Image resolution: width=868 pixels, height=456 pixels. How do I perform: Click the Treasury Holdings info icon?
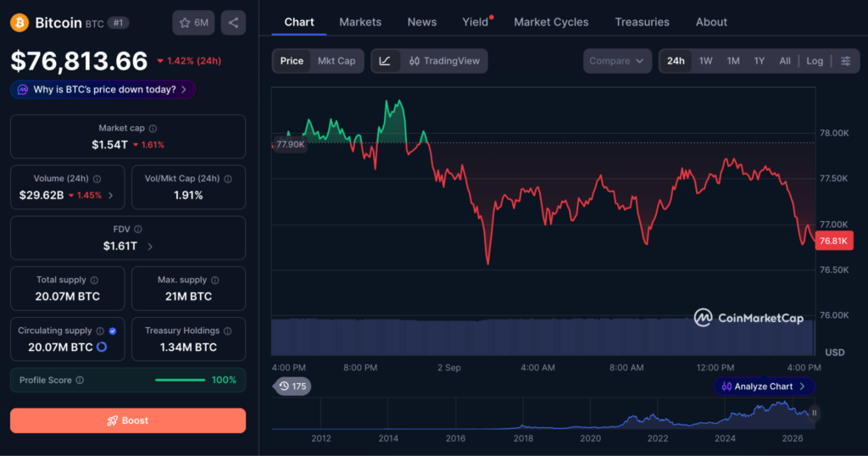[227, 331]
